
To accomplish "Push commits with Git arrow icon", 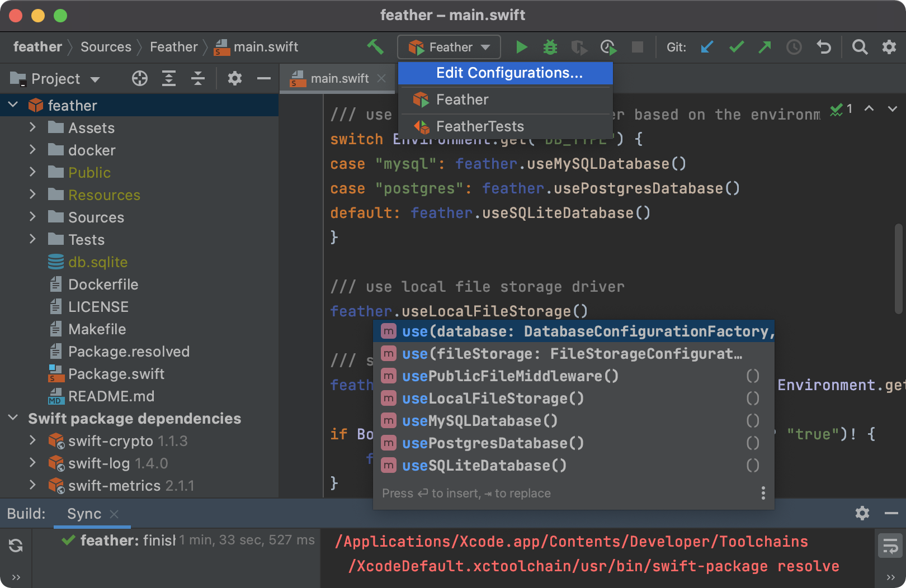I will point(765,47).
